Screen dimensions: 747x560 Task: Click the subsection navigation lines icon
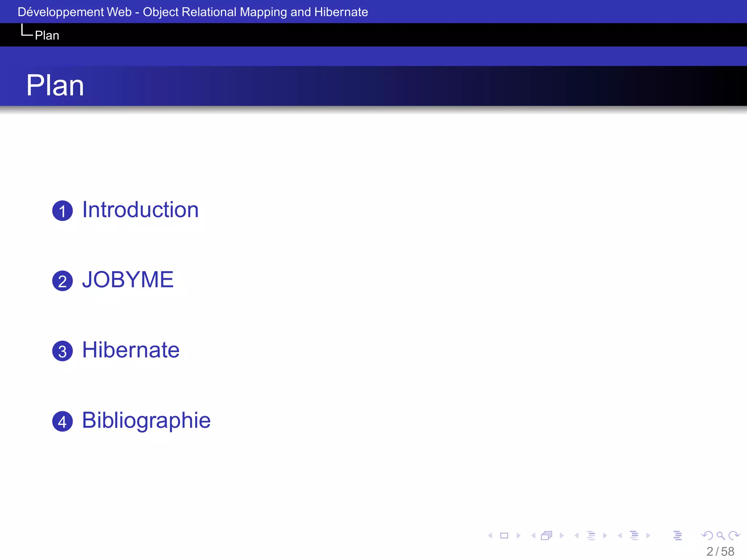click(591, 536)
